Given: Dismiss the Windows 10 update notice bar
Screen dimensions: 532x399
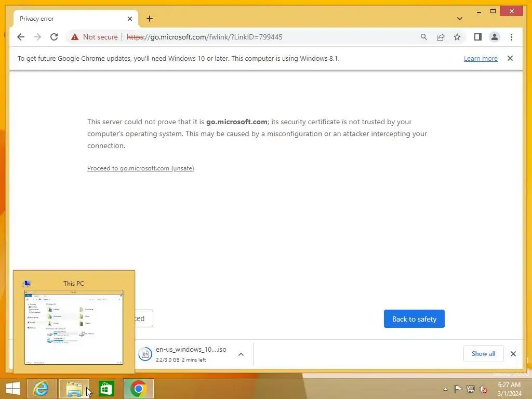Looking at the screenshot, I should click(510, 58).
